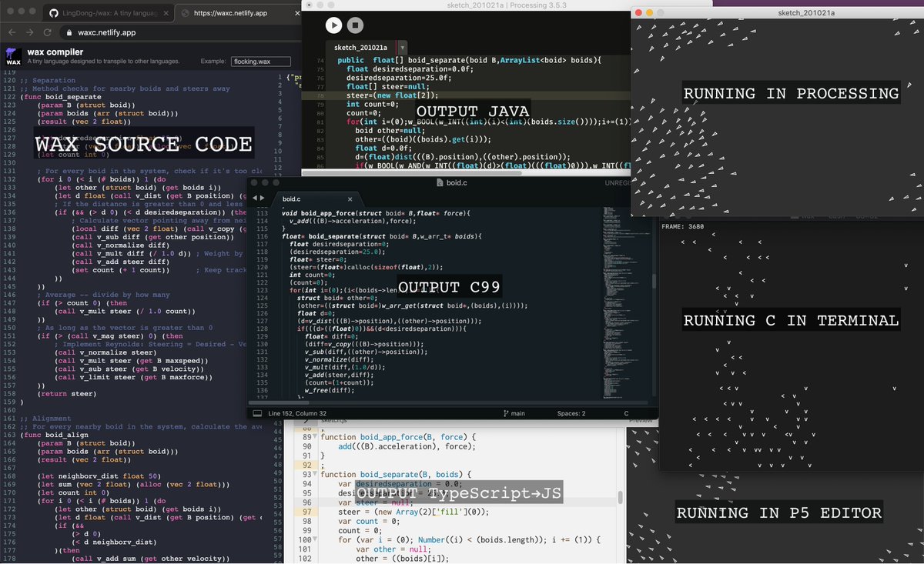Open the Example flocking.wax selector
This screenshot has width=924, height=564.
261,61
